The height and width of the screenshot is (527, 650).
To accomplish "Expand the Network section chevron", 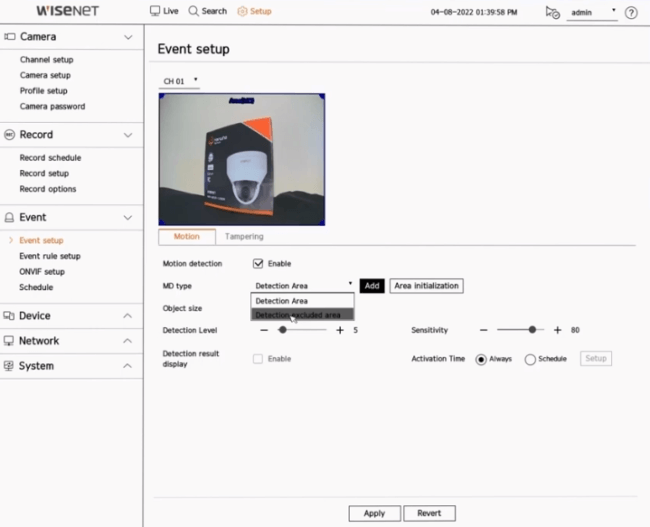I will (128, 340).
